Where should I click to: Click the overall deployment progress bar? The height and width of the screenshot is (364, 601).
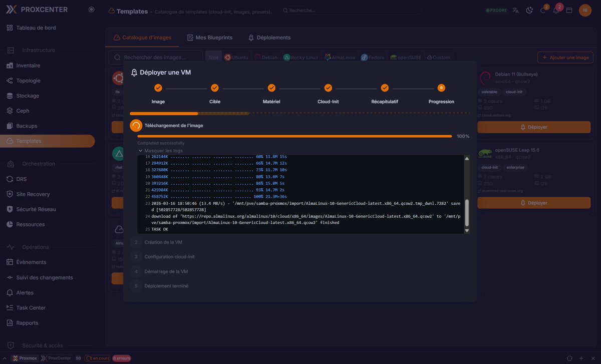coord(300,114)
